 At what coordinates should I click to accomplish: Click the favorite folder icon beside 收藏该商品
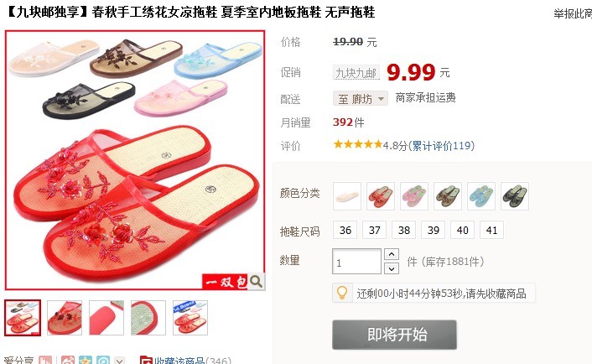[145, 361]
